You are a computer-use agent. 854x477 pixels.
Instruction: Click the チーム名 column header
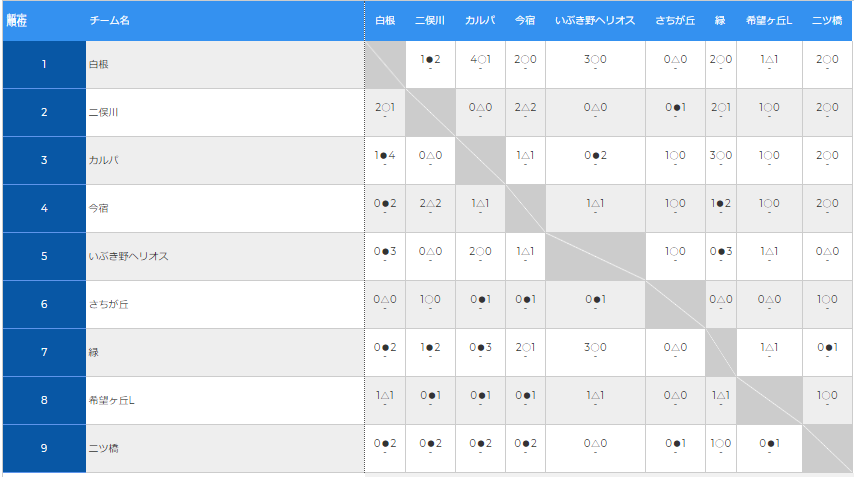[109, 21]
